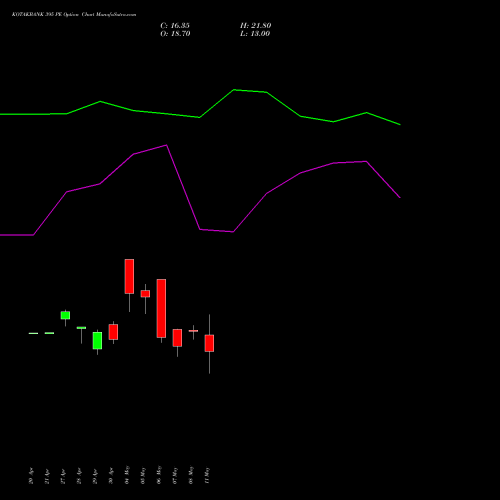Click the high value H: 21.80
The width and height of the screenshot is (500, 500).
[255, 26]
